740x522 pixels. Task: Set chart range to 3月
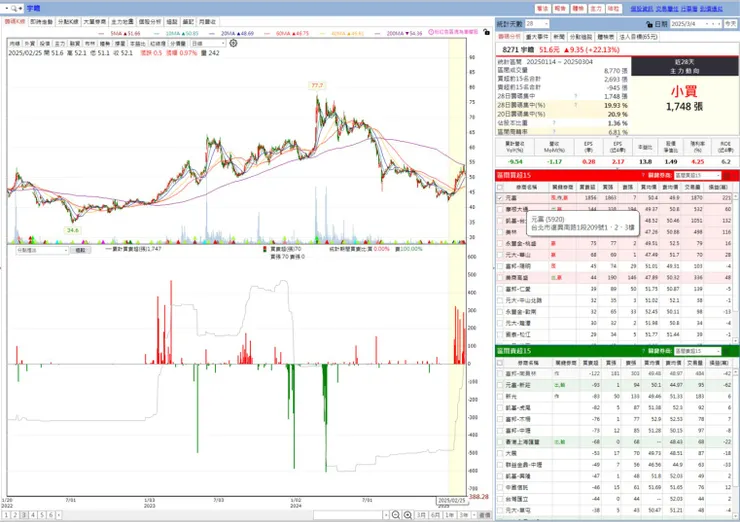(421, 515)
